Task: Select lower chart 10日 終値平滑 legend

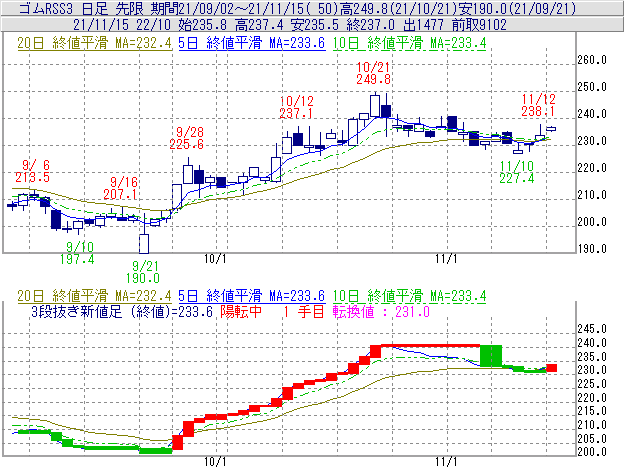Action: click(x=409, y=296)
